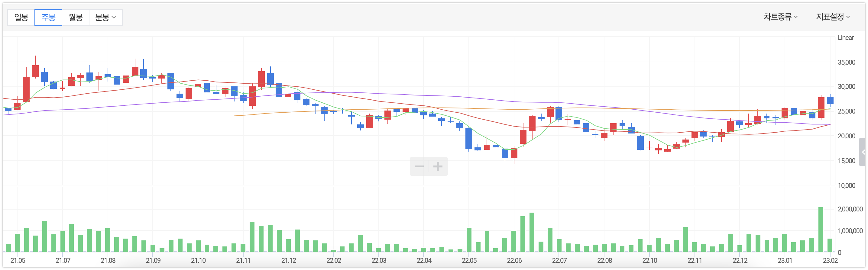Click the 22.05 date axis label
Screen dimensions: 868x270
coord(469,261)
